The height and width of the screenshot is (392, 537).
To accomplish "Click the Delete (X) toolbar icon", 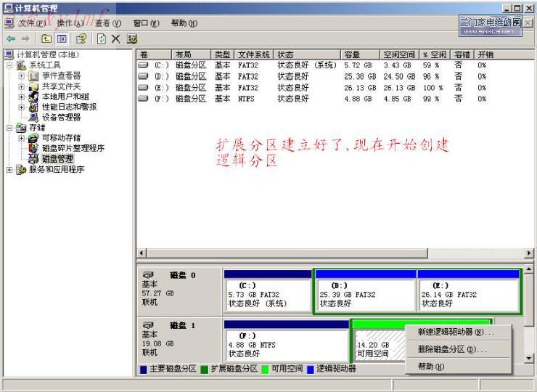I will (116, 38).
